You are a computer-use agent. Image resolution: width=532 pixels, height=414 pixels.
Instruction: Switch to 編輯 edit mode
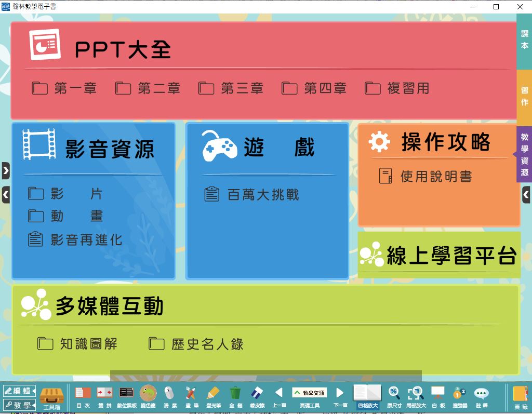(x=19, y=391)
